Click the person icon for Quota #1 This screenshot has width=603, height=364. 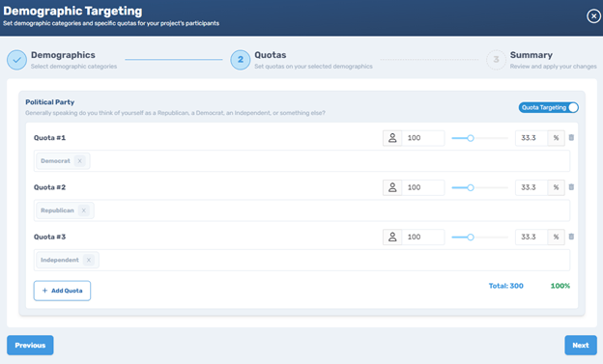pos(392,138)
